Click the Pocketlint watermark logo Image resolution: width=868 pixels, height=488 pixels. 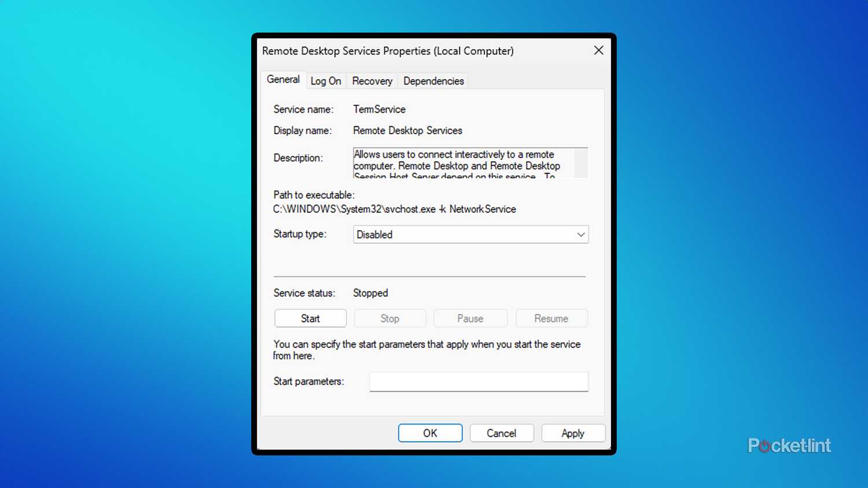(x=789, y=445)
